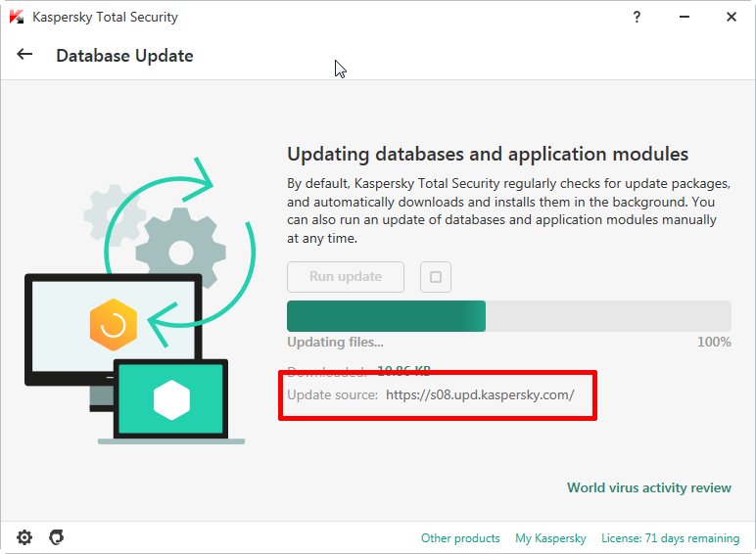This screenshot has height=554, width=756.
Task: Click the update illustration graphic
Action: [x=140, y=300]
